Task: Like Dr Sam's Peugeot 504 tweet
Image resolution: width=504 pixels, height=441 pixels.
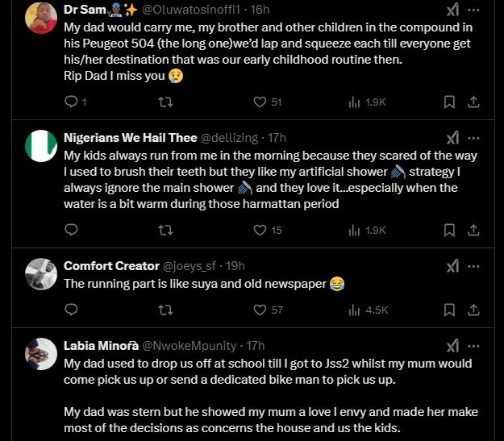Action: tap(260, 102)
